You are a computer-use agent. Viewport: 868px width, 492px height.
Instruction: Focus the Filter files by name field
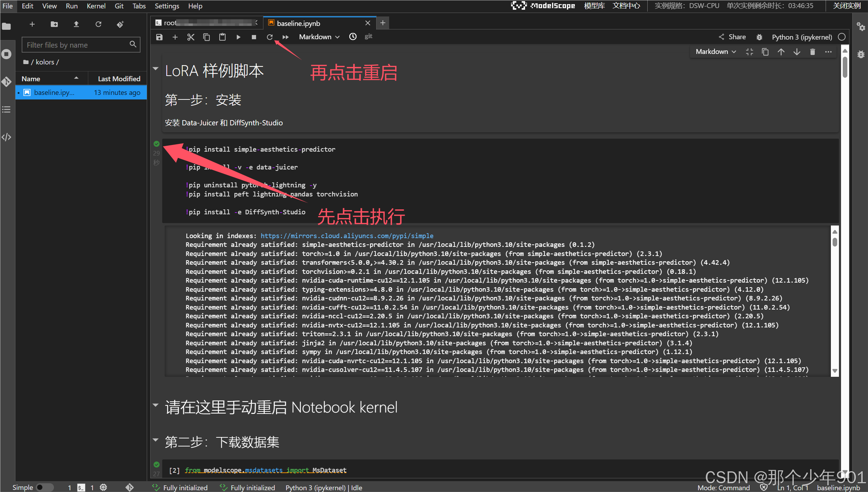click(x=81, y=45)
